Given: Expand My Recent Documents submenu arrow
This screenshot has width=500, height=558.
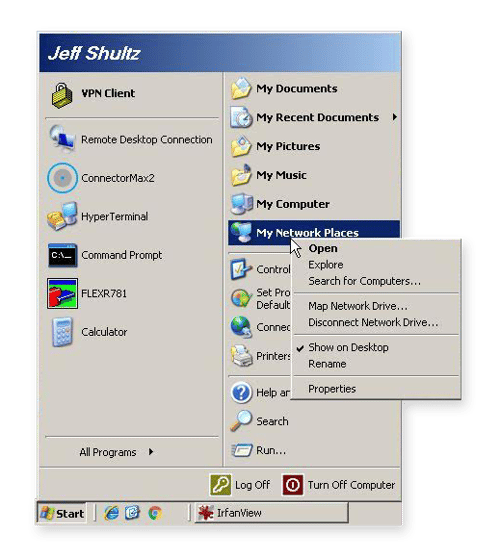Looking at the screenshot, I should (x=394, y=117).
